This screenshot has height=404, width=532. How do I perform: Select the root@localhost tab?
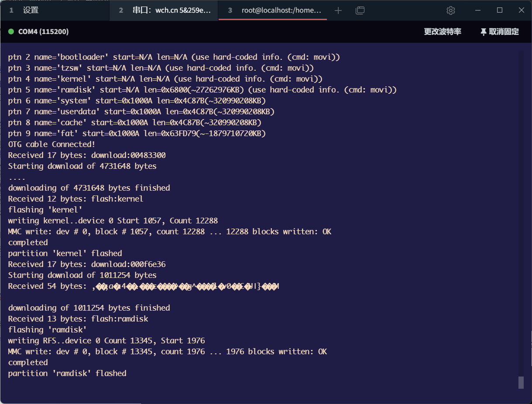pyautogui.click(x=273, y=10)
